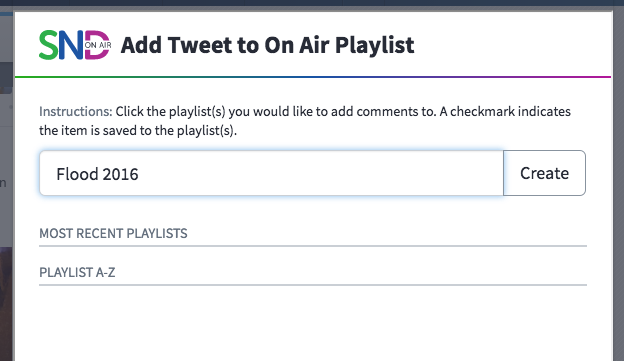Viewport: 624px width, 361px height.
Task: Expand the Most Recent Playlists section
Action: coord(113,233)
